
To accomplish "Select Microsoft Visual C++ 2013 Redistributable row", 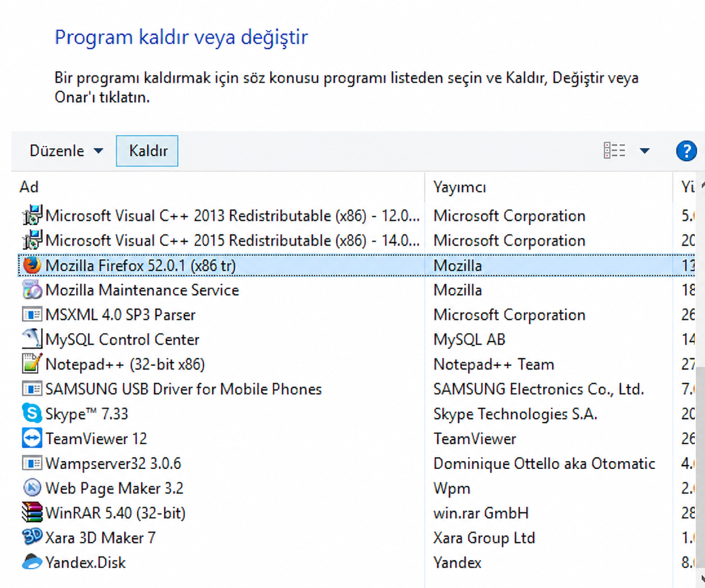I will pos(356,215).
